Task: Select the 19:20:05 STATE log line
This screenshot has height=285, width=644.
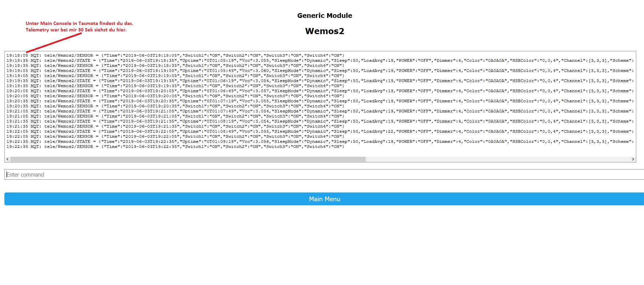Action: click(320, 91)
